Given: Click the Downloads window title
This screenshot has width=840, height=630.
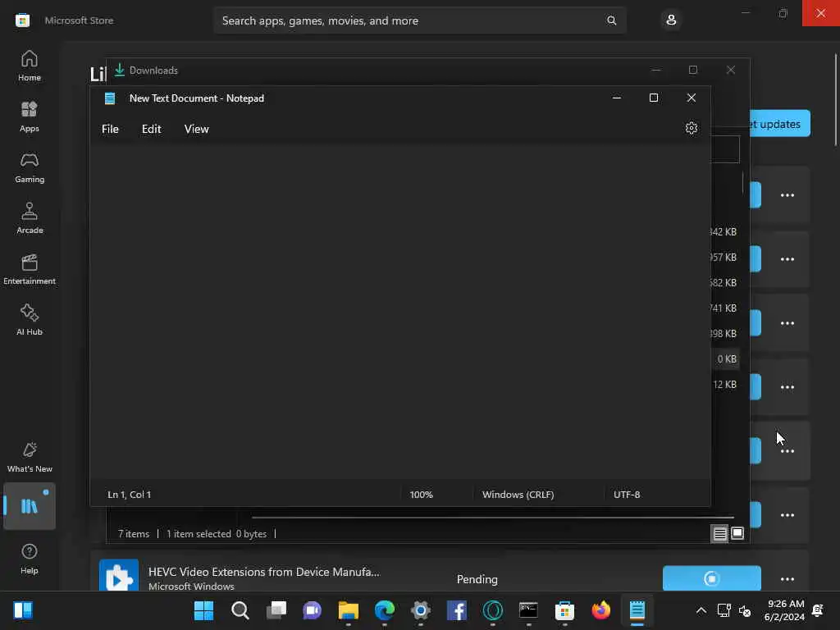Looking at the screenshot, I should click(153, 71).
